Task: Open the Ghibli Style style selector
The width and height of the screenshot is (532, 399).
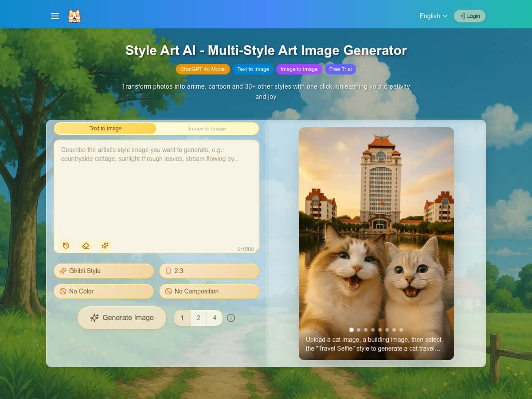Action: (104, 270)
